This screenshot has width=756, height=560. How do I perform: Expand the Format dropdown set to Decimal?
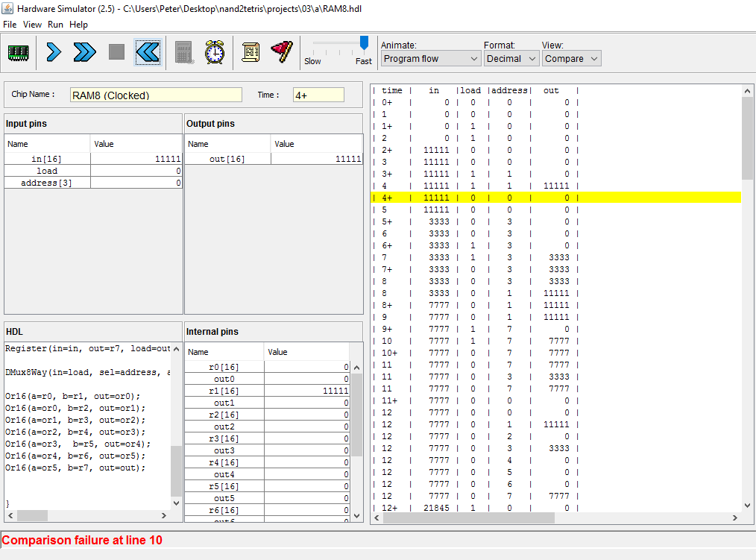tap(511, 59)
